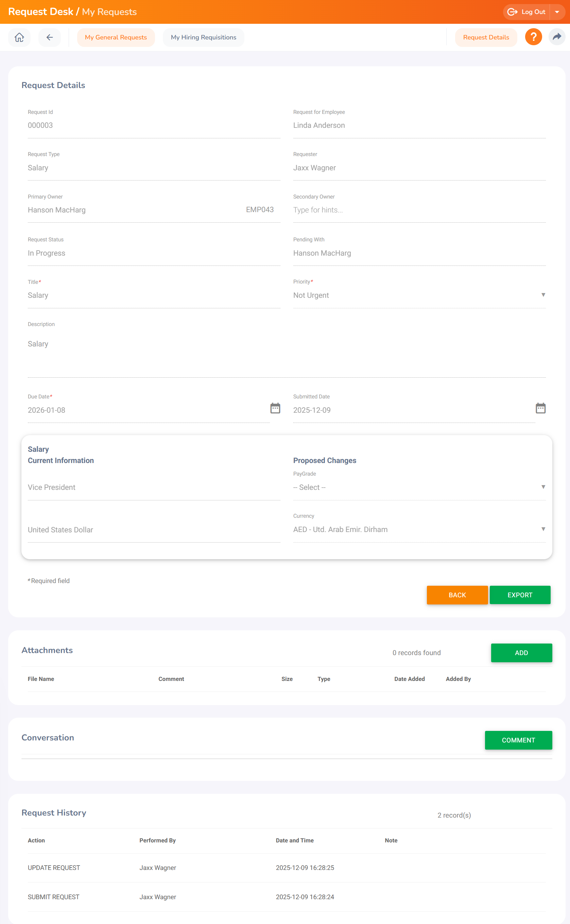Click the back arrow icon
Image resolution: width=570 pixels, height=924 pixels.
[x=49, y=37]
